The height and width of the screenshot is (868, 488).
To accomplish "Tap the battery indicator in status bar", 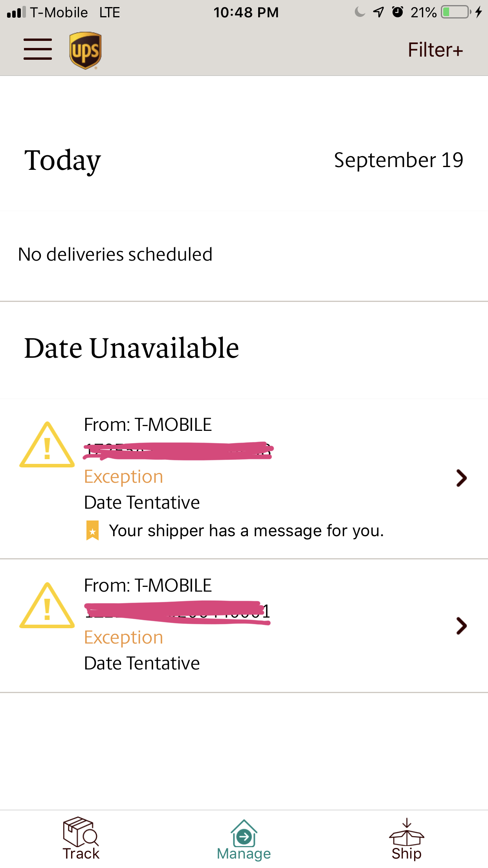I will pos(456,12).
